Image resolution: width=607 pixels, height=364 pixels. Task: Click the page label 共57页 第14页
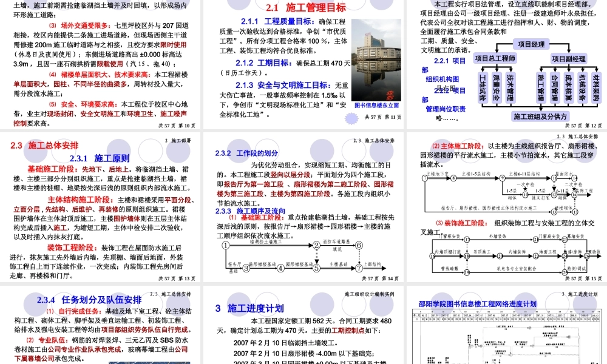coord(380,278)
